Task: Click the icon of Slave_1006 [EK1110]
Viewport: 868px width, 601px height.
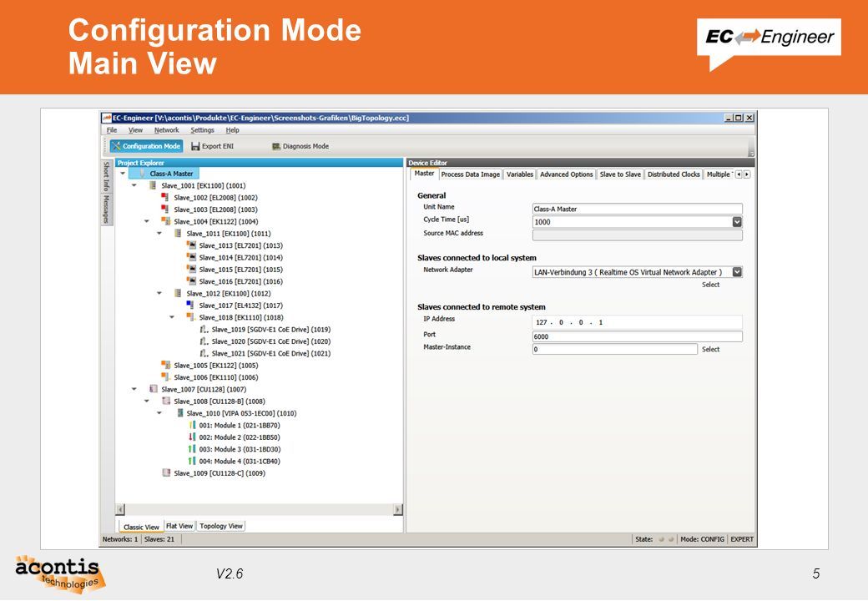Action: 165,376
